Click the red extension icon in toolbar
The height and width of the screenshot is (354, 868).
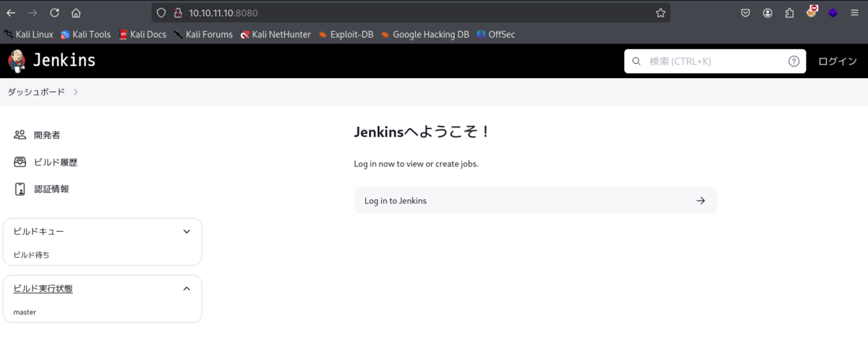[x=812, y=12]
